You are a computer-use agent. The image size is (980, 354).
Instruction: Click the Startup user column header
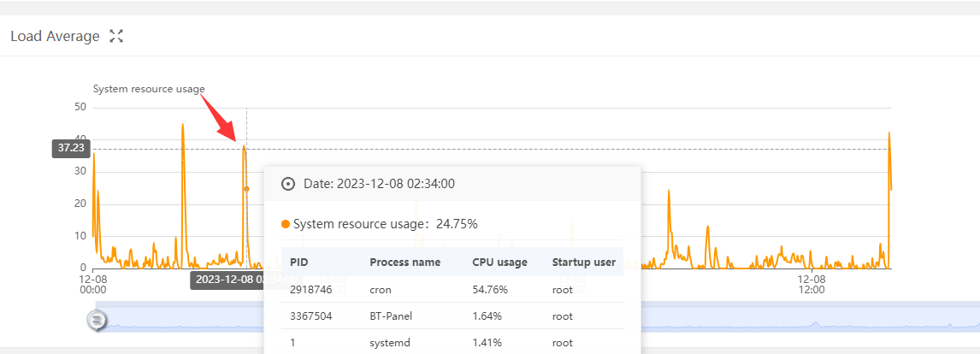583,262
